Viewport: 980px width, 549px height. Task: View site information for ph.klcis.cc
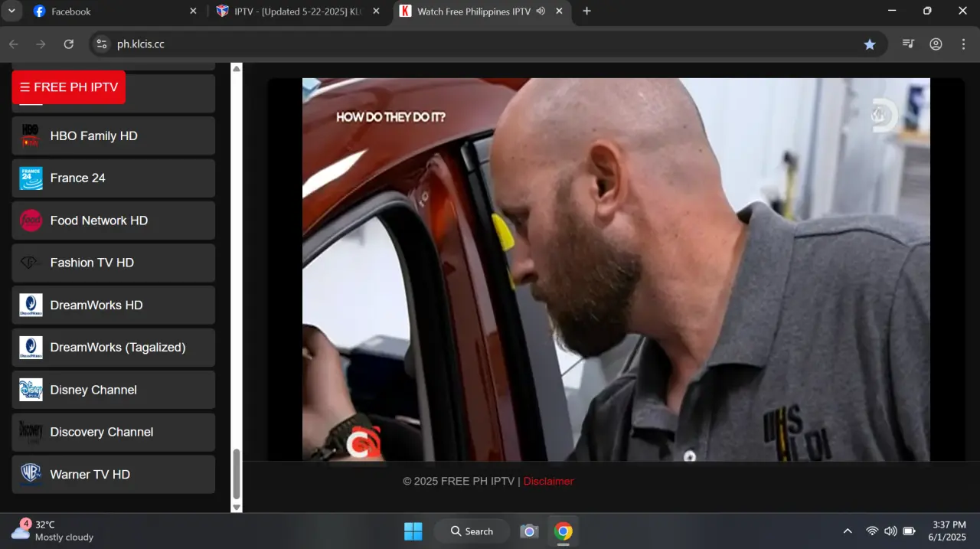click(x=102, y=44)
